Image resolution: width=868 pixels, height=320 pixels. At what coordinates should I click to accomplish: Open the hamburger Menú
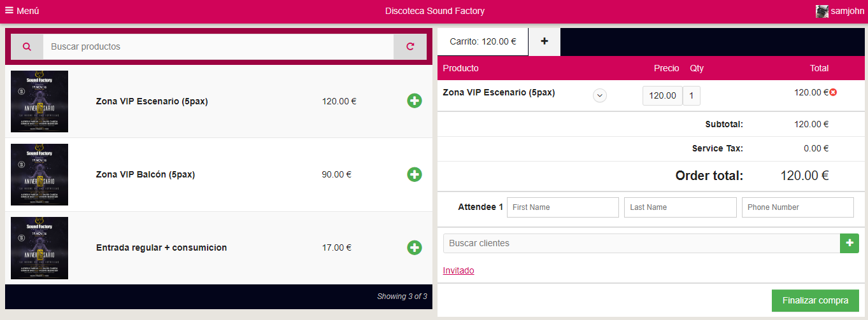(22, 11)
